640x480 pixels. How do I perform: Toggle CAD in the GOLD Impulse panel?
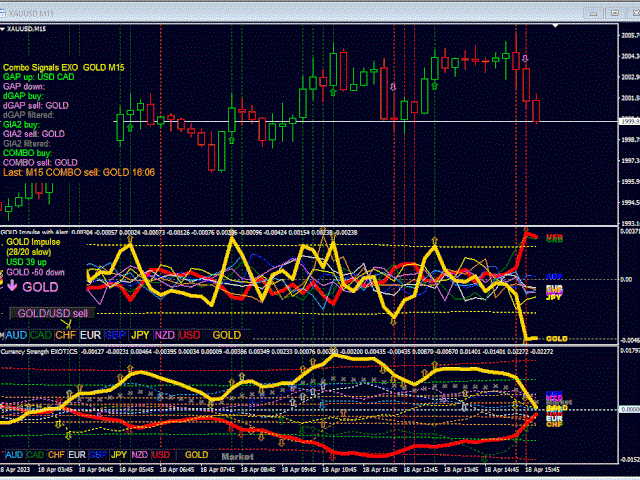[x=41, y=335]
